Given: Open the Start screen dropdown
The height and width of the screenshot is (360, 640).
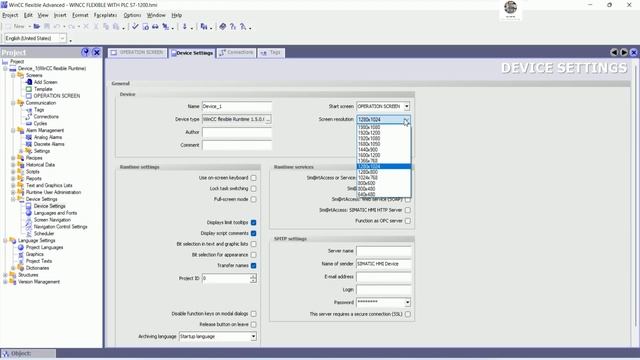Looking at the screenshot, I should click(x=407, y=107).
